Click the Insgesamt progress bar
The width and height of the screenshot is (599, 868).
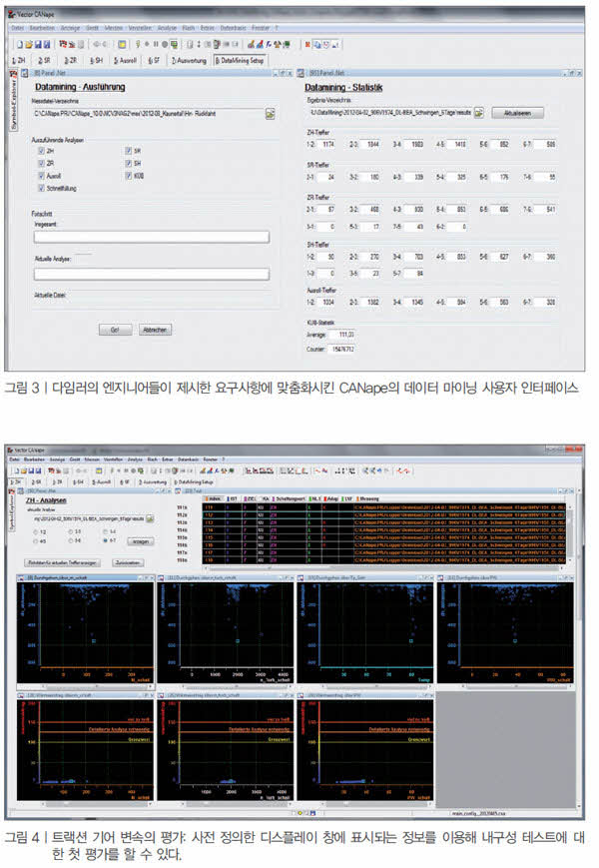tap(152, 237)
